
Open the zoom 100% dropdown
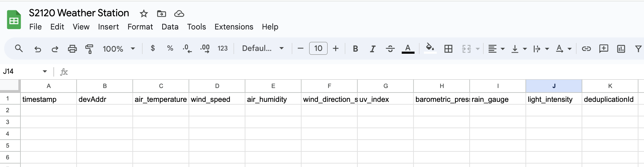coord(119,49)
